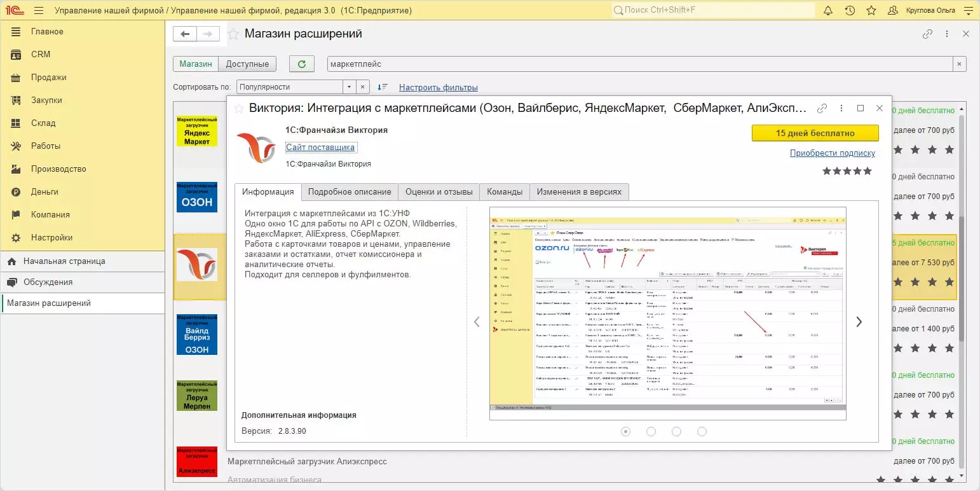Switch to Магазин view
The width and height of the screenshot is (980, 491).
pos(196,64)
